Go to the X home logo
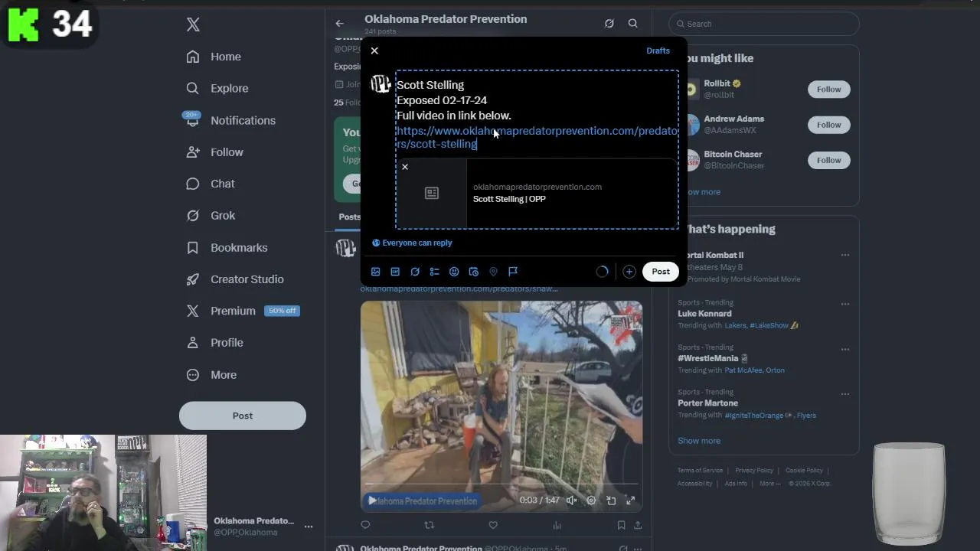Viewport: 980px width, 551px height. 193,24
